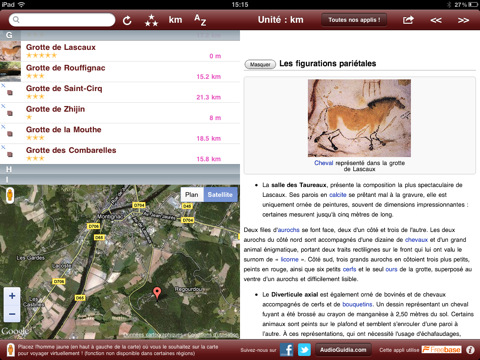Sort by distance with the km button
The height and width of the screenshot is (360, 480).
click(175, 20)
